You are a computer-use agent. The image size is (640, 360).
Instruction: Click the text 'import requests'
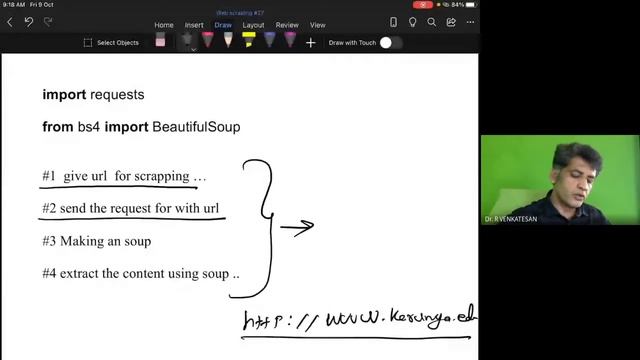[x=93, y=95]
